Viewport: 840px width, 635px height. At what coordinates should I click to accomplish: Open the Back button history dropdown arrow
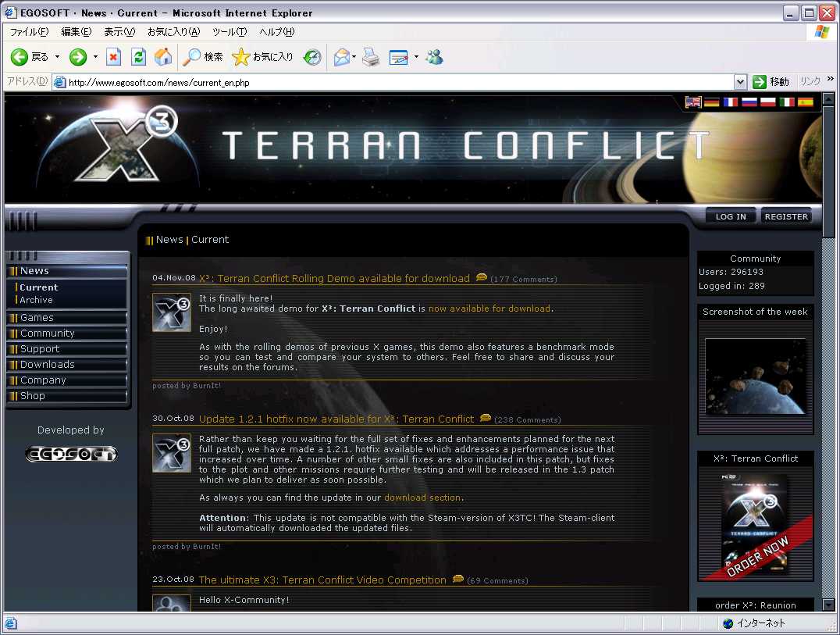[57, 57]
